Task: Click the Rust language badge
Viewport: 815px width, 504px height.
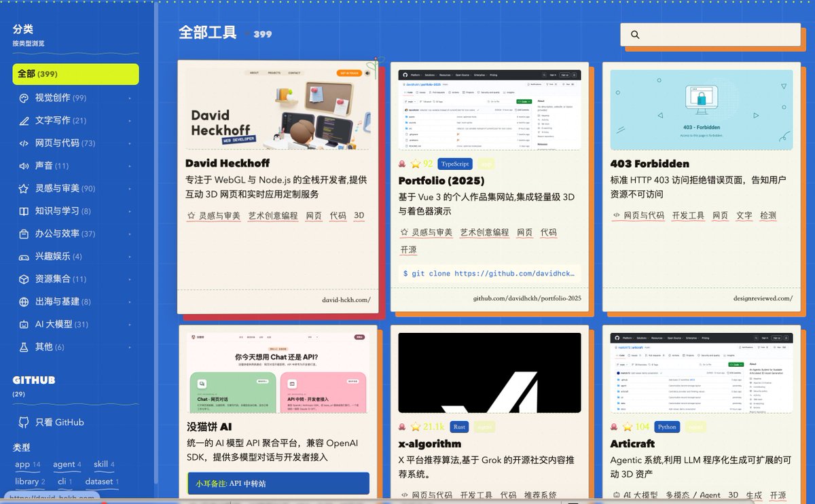Action: 459,427
